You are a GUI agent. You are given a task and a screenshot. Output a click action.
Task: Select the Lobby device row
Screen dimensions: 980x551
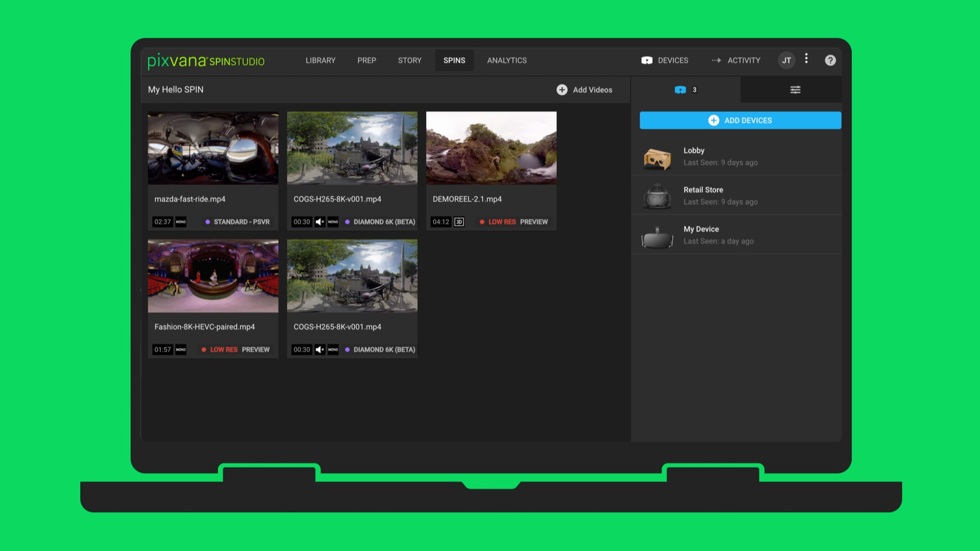[x=737, y=156]
